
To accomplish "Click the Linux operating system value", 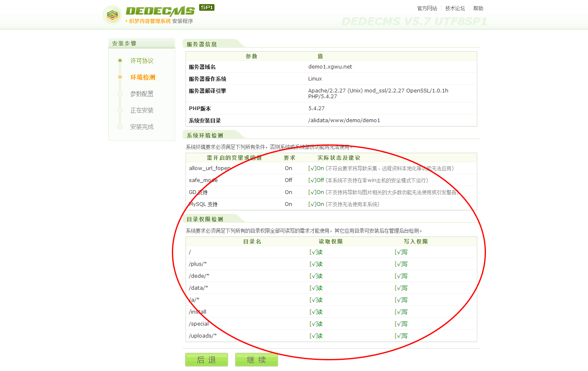I will coord(315,78).
